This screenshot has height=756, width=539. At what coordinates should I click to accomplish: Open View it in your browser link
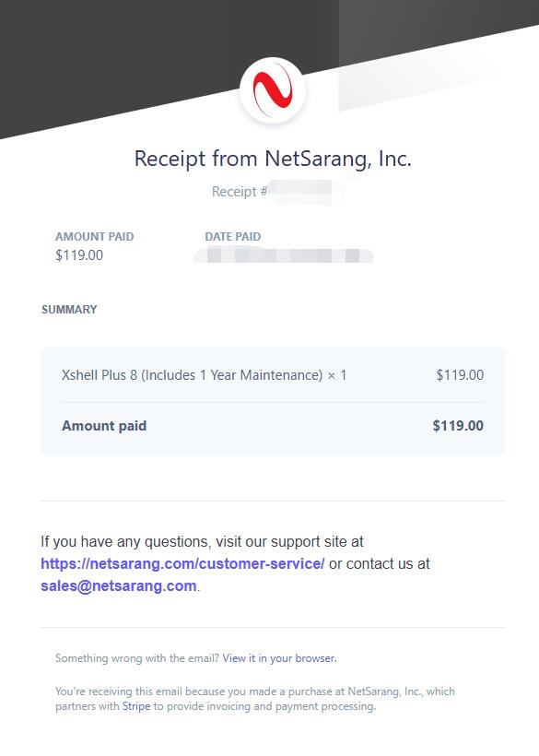[x=279, y=658]
